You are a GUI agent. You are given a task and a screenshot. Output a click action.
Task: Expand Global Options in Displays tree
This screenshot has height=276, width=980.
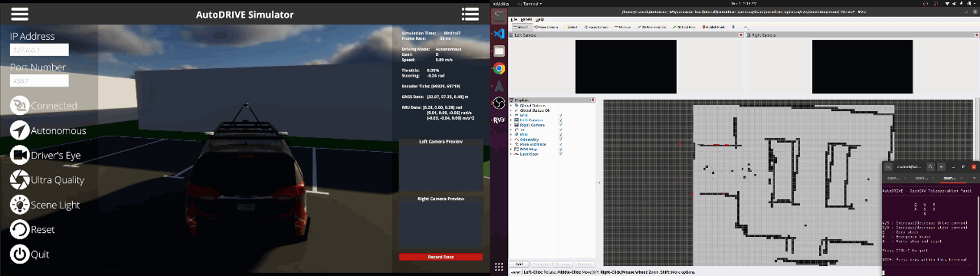click(511, 106)
